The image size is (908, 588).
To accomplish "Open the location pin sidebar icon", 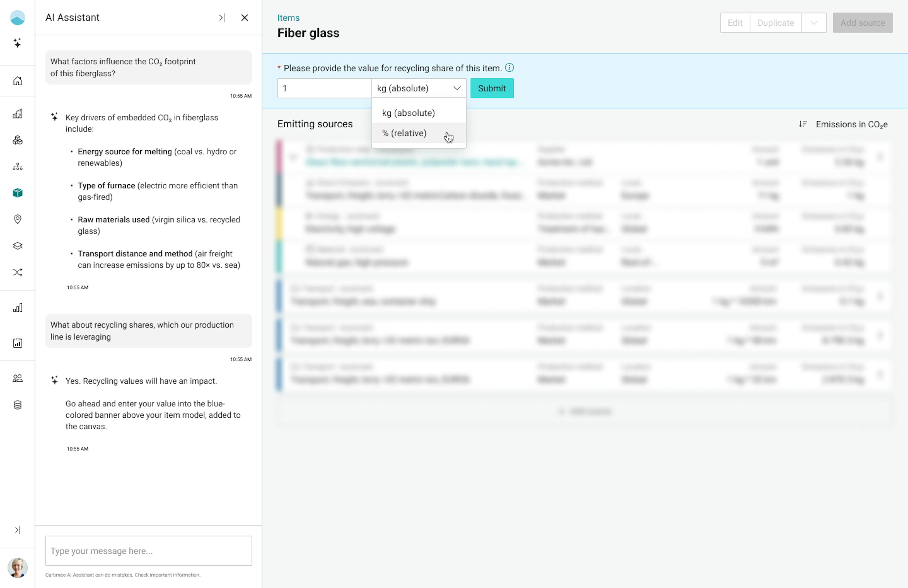I will tap(17, 219).
